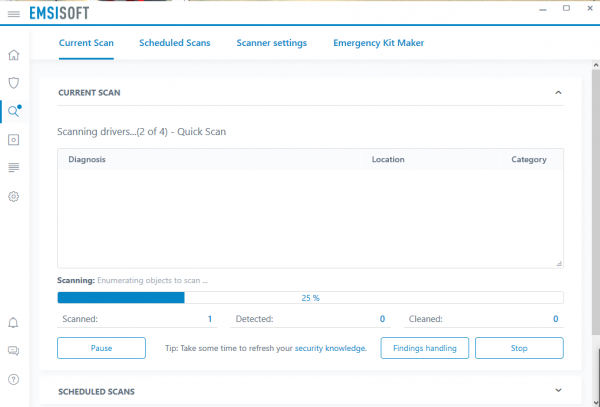Open the chat feedback icon in sidebar
600x407 pixels.
pyautogui.click(x=13, y=351)
